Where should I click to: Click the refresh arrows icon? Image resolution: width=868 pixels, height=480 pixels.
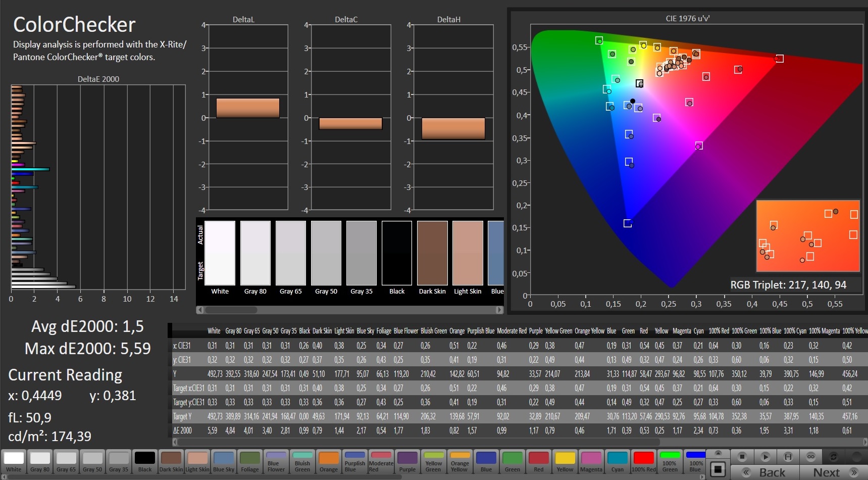pyautogui.click(x=834, y=457)
